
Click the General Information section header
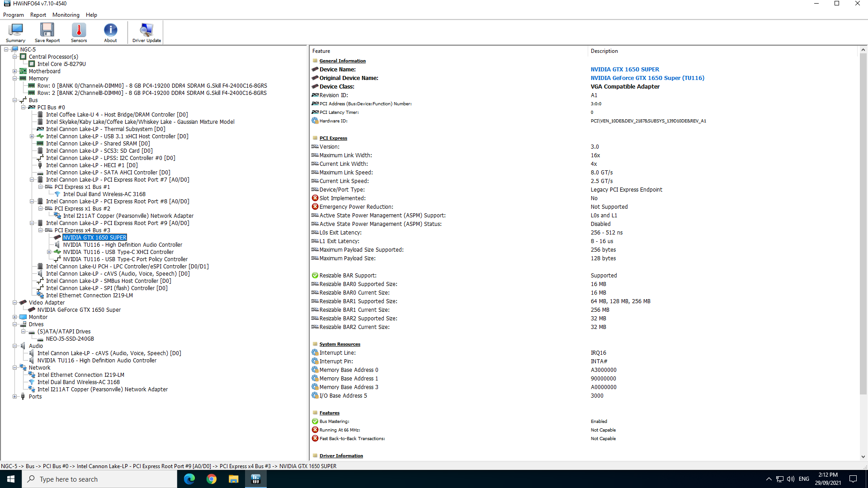tap(342, 61)
